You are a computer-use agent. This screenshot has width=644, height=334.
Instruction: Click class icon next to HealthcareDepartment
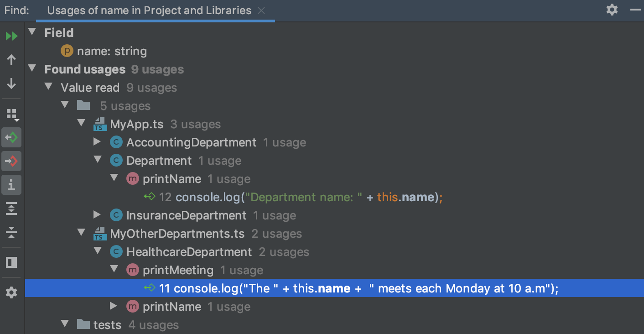116,252
